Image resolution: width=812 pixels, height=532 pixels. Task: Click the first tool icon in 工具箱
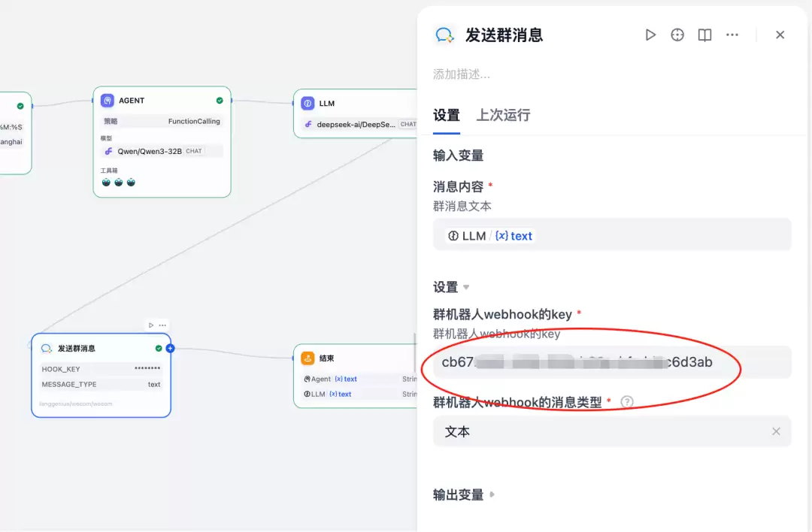click(x=106, y=182)
